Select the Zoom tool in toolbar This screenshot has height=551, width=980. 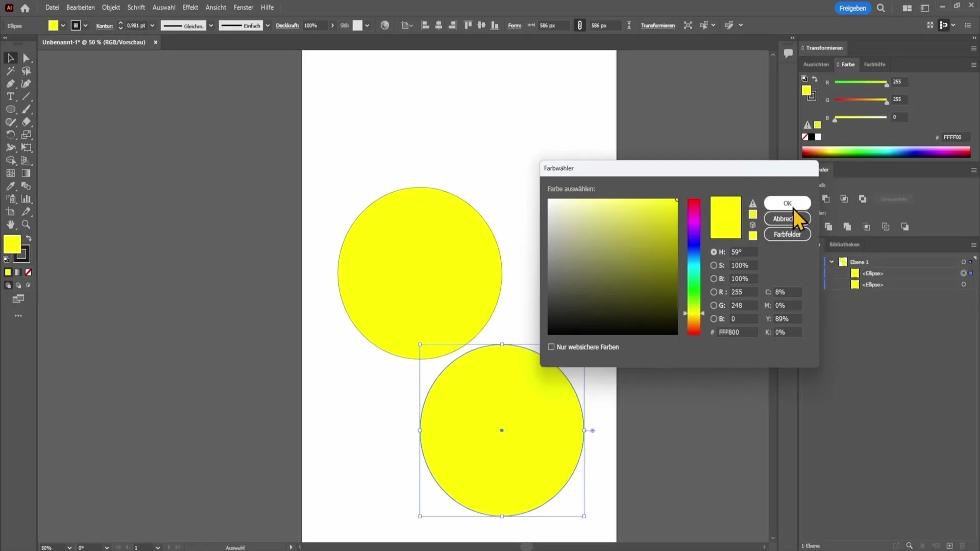click(x=27, y=224)
